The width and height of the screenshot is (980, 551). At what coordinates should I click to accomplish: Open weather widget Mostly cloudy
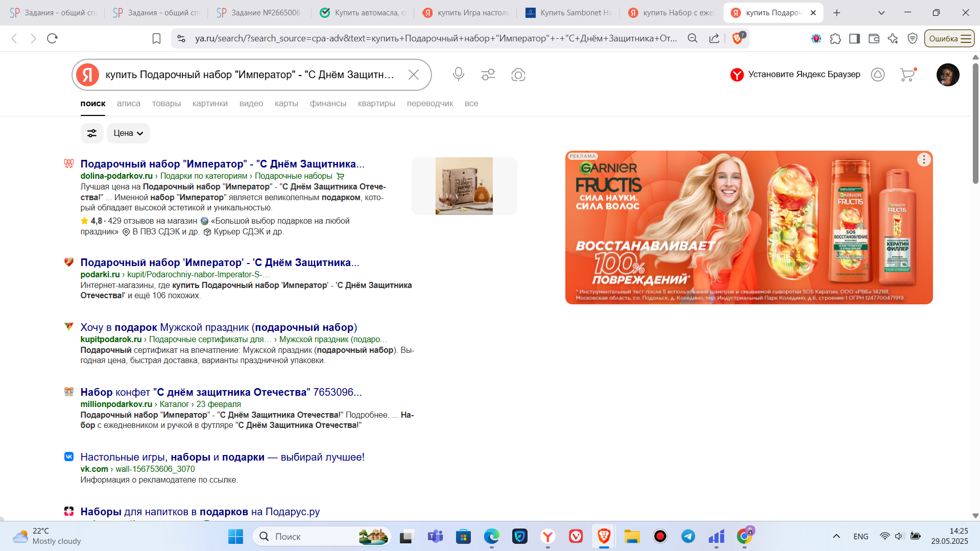[x=46, y=536]
